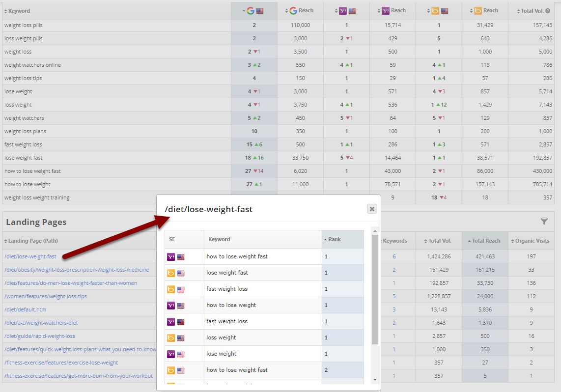The width and height of the screenshot is (561, 392).
Task: Open the Landing Pages filter funnel
Action: [544, 222]
